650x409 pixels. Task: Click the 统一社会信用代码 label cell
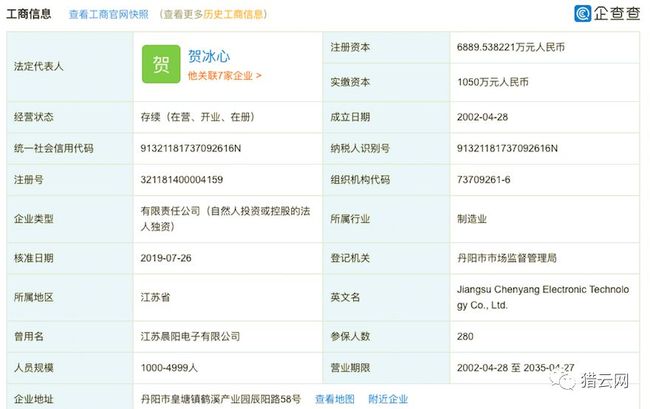click(70, 148)
